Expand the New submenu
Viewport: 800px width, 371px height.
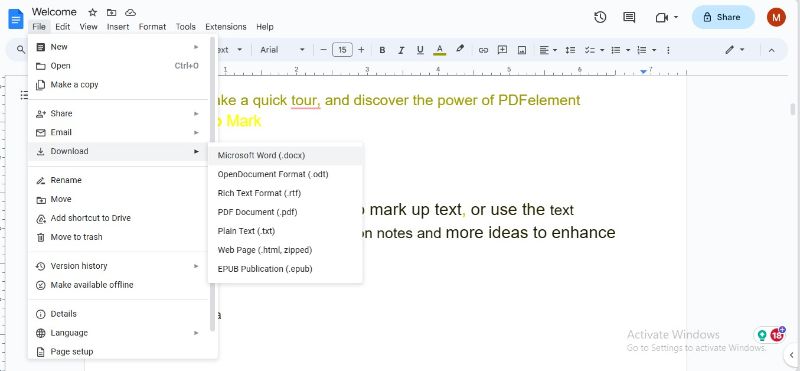pos(118,47)
